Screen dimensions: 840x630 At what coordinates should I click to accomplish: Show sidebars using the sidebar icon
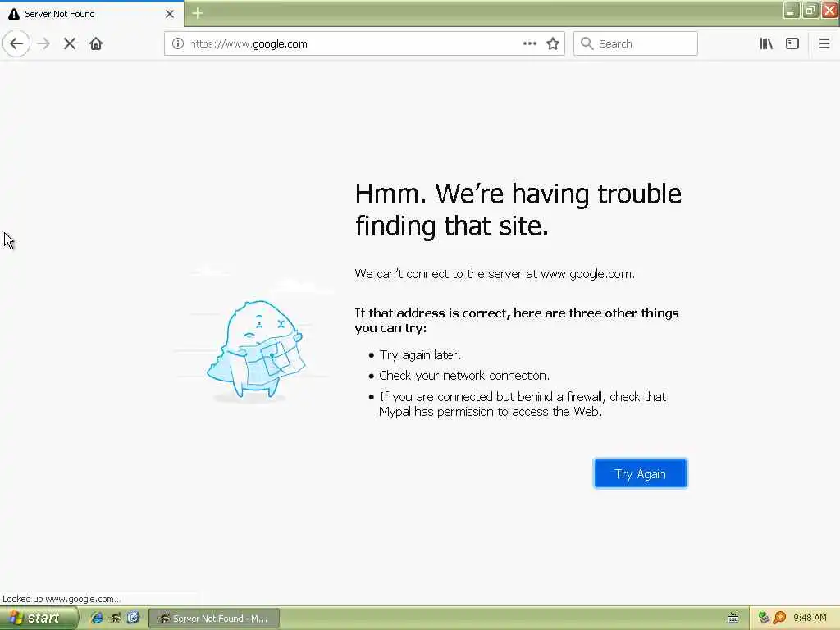[792, 44]
